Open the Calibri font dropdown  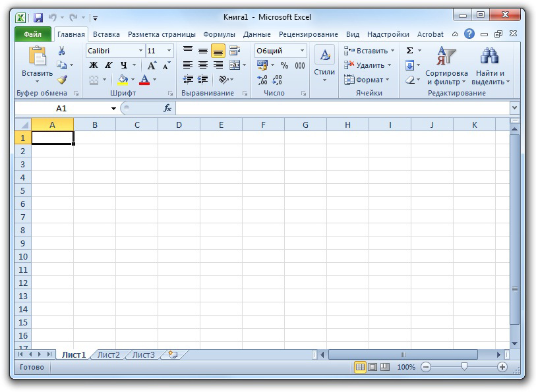tap(140, 50)
